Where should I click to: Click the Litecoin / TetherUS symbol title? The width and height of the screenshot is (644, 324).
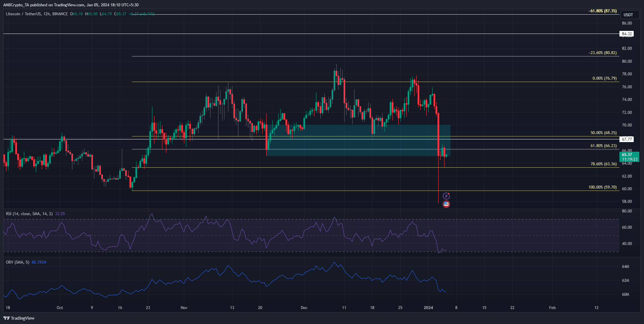click(37, 14)
